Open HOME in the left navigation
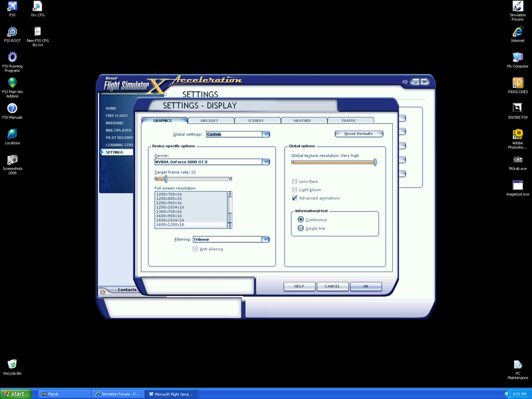This screenshot has width=532, height=399. [111, 109]
